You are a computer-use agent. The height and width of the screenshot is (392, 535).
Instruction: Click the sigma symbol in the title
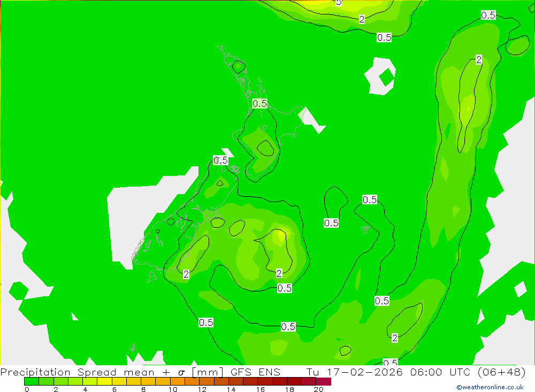[181, 373]
